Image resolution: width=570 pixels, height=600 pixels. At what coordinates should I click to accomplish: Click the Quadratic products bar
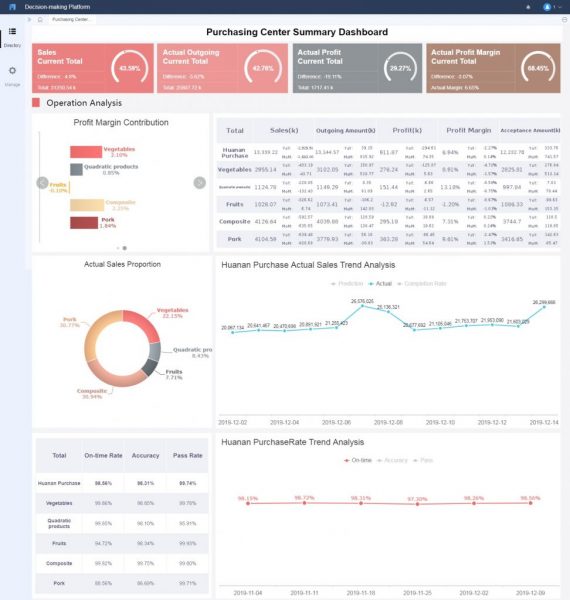(77, 170)
